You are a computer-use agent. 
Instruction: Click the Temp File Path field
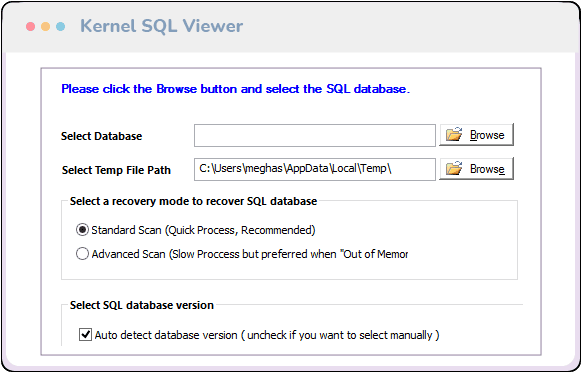[315, 169]
